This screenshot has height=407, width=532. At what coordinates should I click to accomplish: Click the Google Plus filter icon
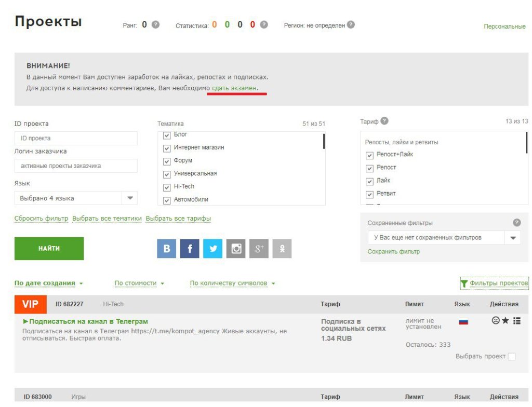coord(259,249)
